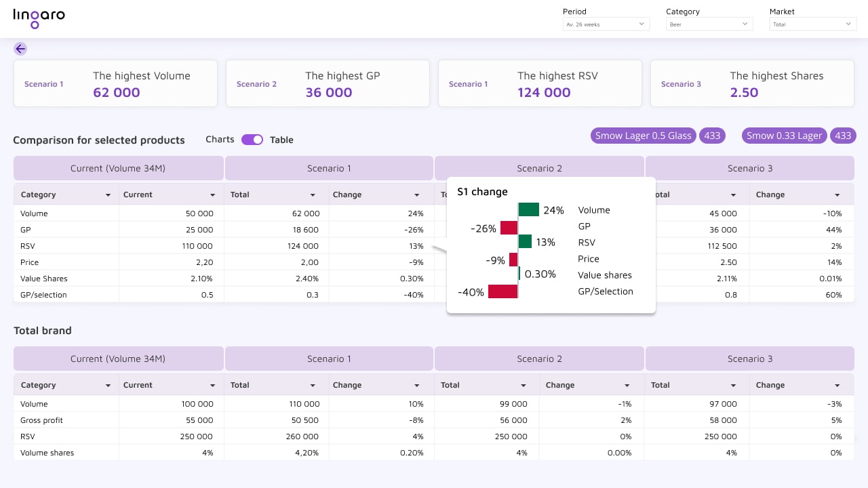Open the Market dropdown showing Total
This screenshot has height=488, width=868.
(x=812, y=24)
